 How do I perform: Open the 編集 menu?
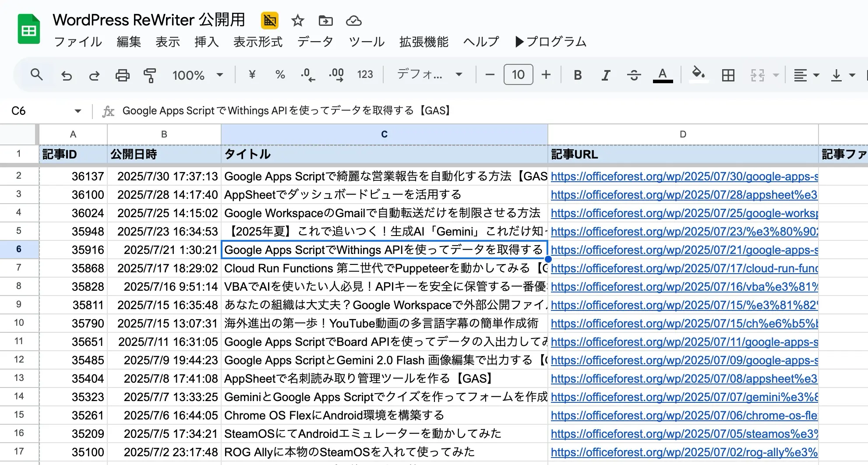(129, 42)
